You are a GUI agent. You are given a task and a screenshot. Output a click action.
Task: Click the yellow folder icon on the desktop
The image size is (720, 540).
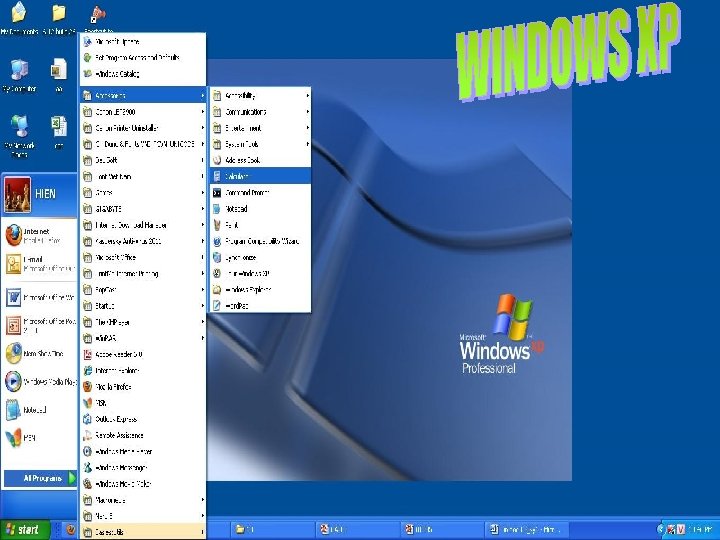tap(58, 13)
